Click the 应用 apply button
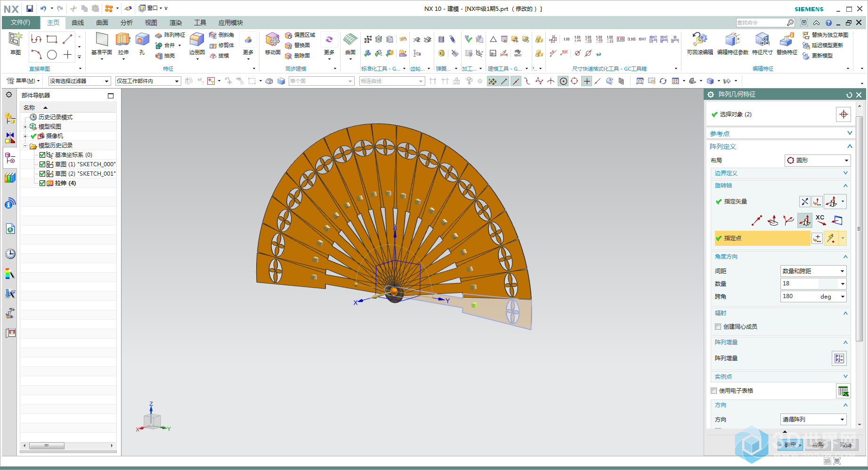Viewport: 868px width, 470px height. (818, 445)
